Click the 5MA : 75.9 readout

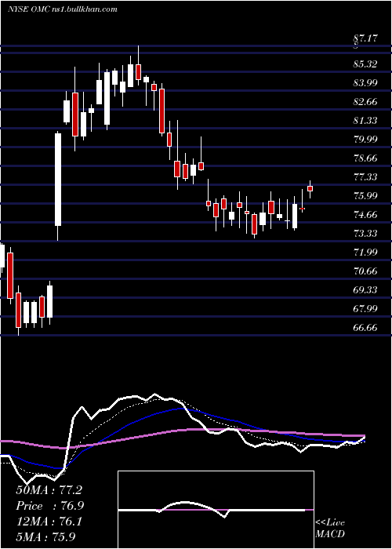(x=45, y=537)
